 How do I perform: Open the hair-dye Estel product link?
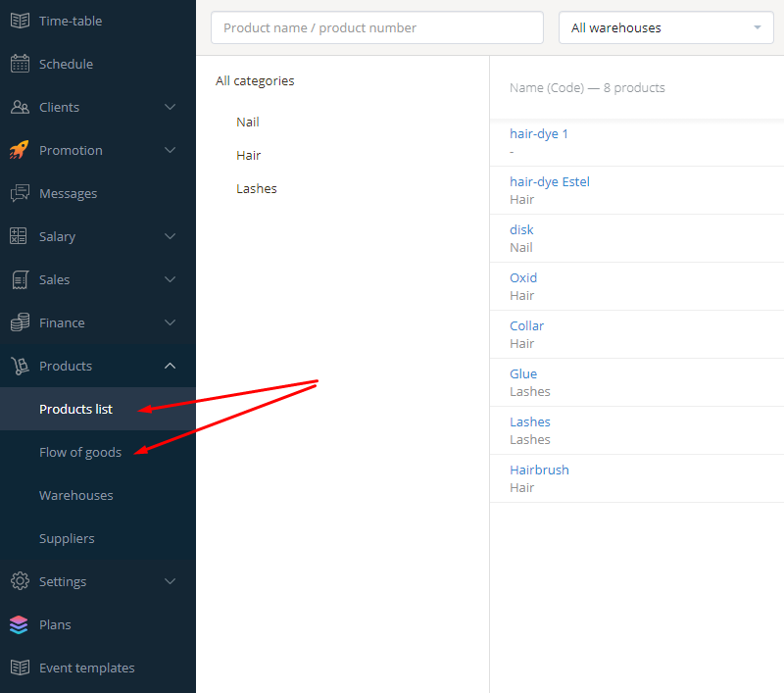pyautogui.click(x=550, y=181)
